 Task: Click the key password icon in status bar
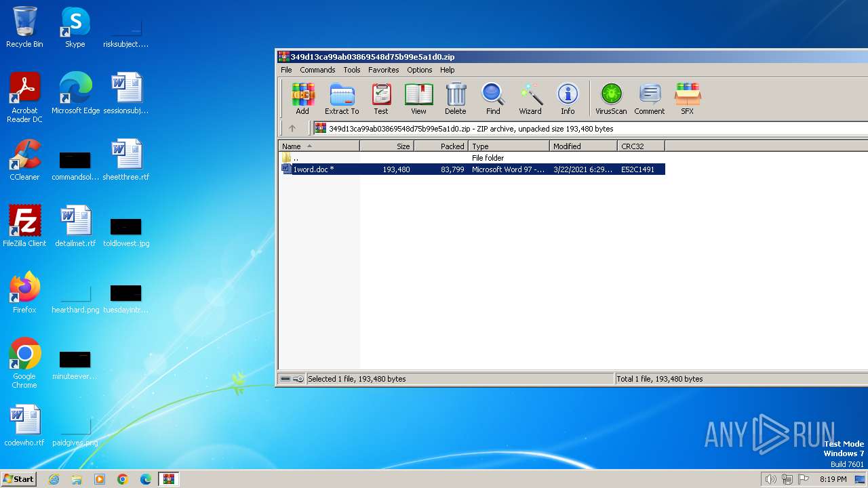(298, 379)
